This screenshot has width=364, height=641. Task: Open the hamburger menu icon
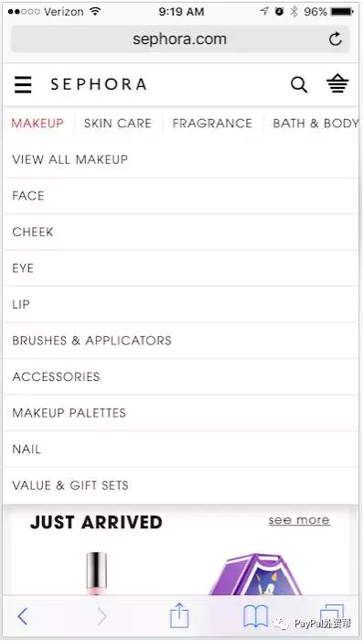coord(23,84)
